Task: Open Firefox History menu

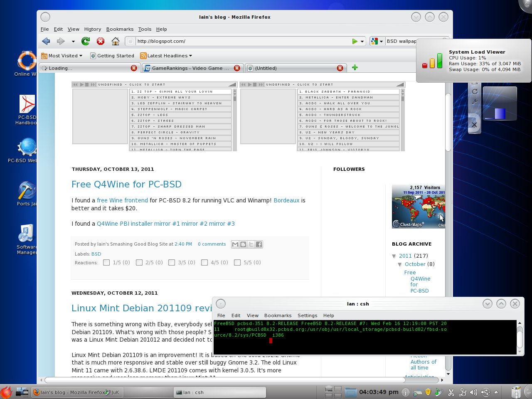Action: coord(93,29)
